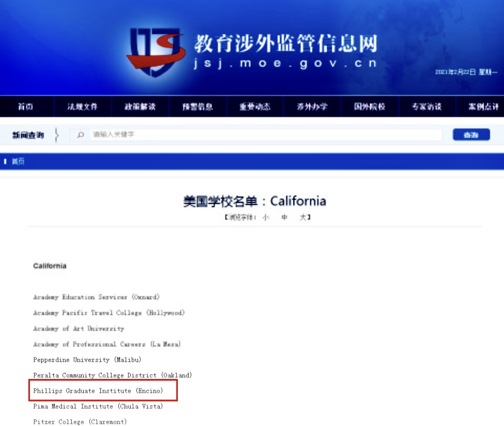Go to the 政策解读 section
The width and height of the screenshot is (504, 426).
pyautogui.click(x=140, y=107)
